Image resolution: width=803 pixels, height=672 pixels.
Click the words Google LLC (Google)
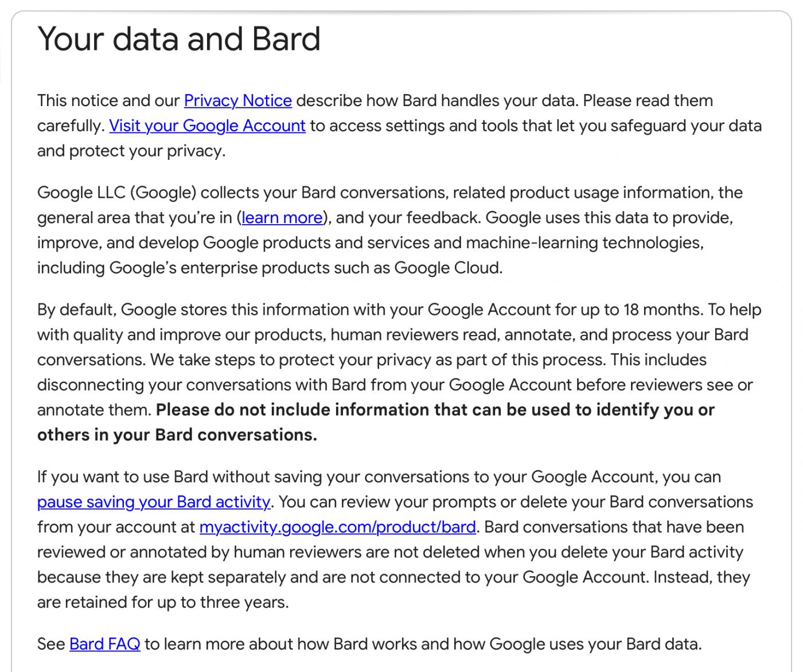(117, 193)
